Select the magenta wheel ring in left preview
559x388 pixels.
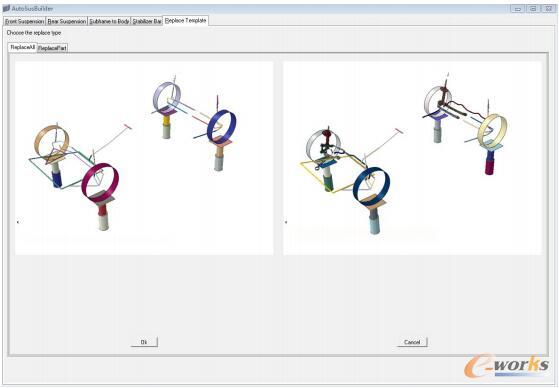(100, 182)
